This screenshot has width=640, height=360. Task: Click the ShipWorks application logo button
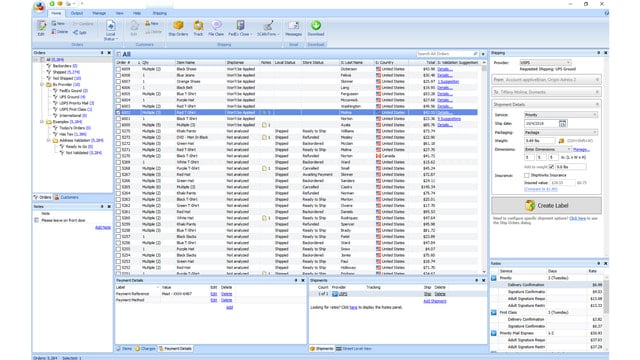[x=39, y=7]
